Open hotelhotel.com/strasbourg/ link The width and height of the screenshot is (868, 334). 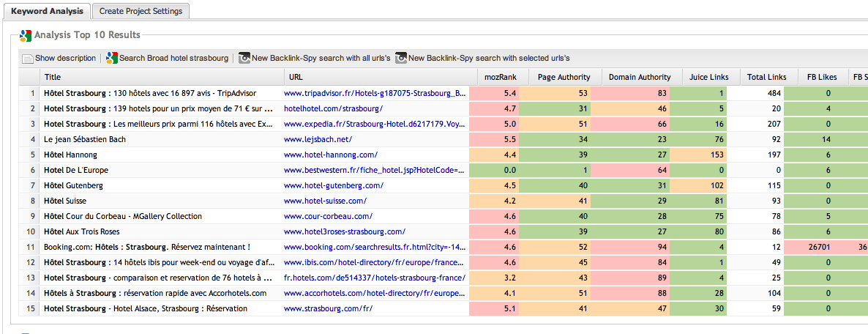333,108
